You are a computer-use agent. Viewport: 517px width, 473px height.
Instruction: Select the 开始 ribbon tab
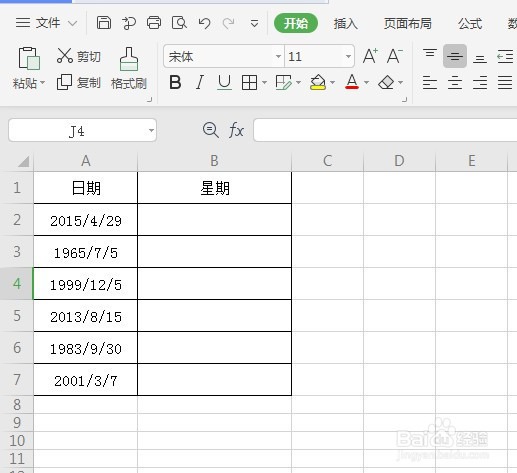[x=296, y=23]
